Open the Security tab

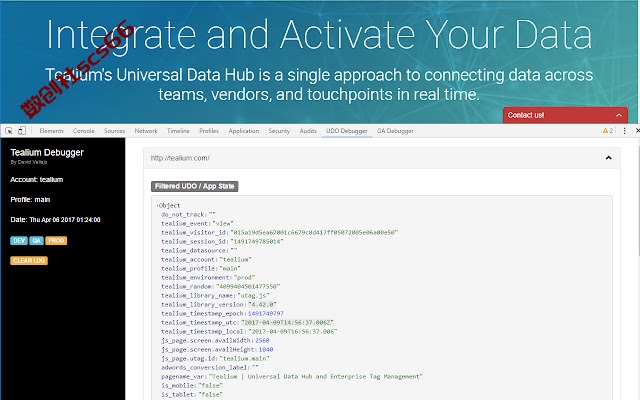point(279,131)
